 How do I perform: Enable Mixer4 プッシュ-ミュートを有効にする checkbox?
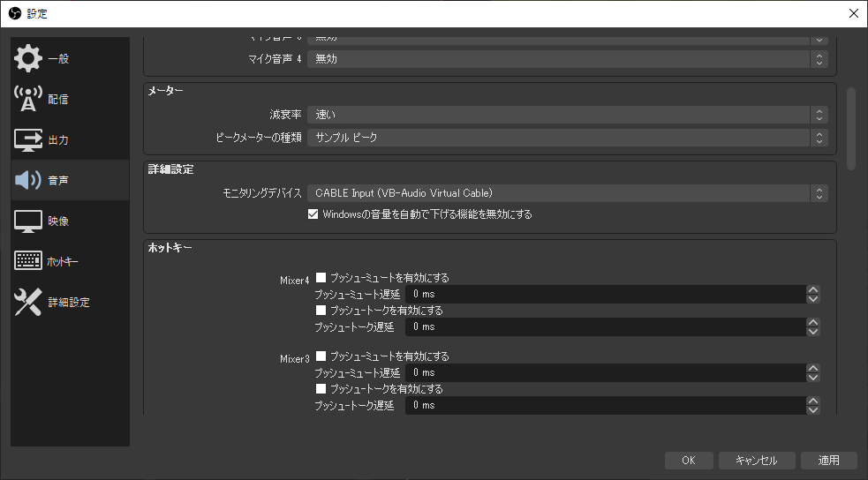tap(321, 277)
